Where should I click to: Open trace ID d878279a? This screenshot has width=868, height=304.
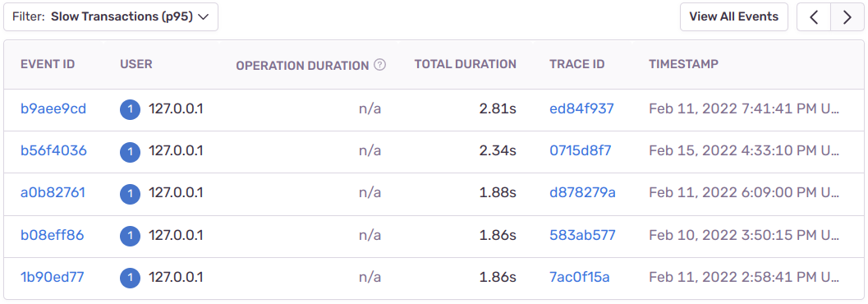(x=582, y=193)
